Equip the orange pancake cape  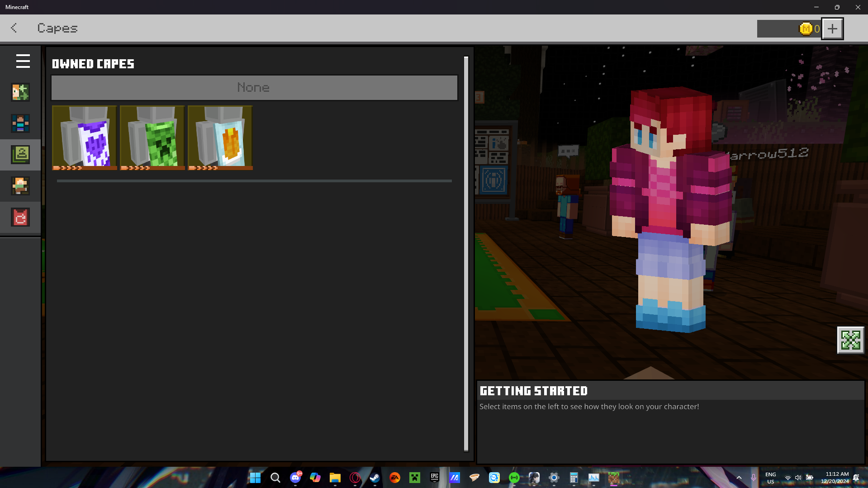point(220,138)
